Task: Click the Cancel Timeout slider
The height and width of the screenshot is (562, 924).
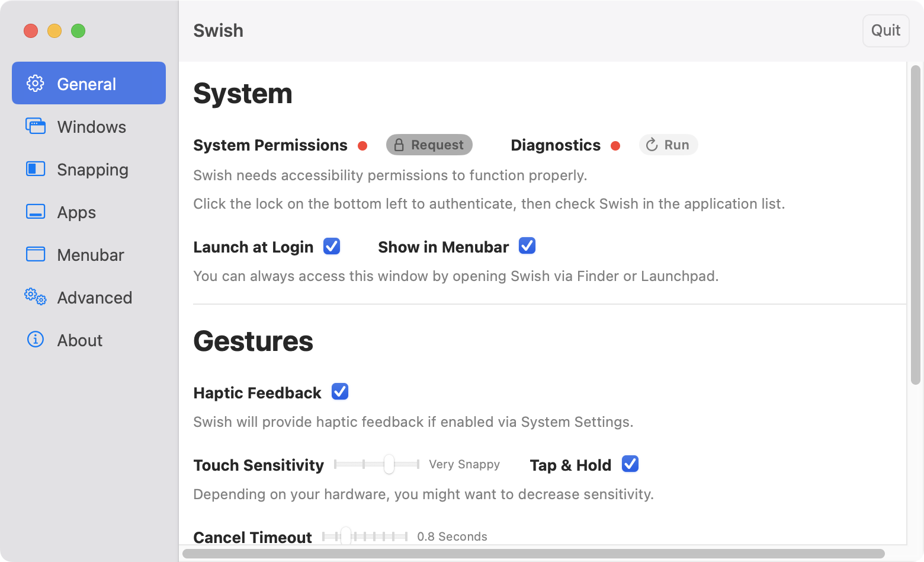Action: click(x=365, y=537)
